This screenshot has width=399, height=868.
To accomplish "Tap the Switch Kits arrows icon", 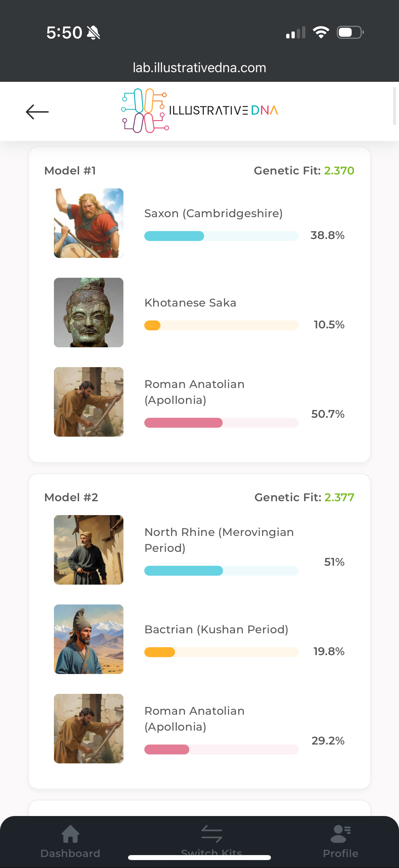I will click(211, 833).
